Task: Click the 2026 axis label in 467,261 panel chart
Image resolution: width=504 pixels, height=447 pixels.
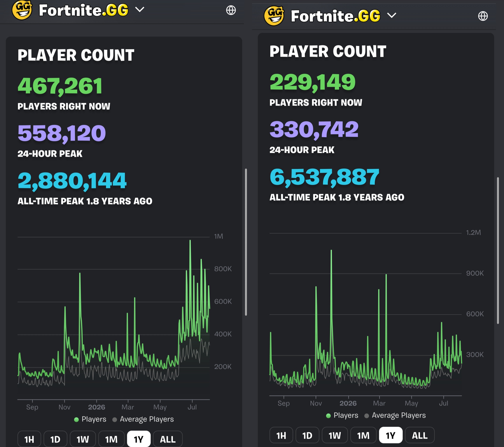Action: [97, 407]
